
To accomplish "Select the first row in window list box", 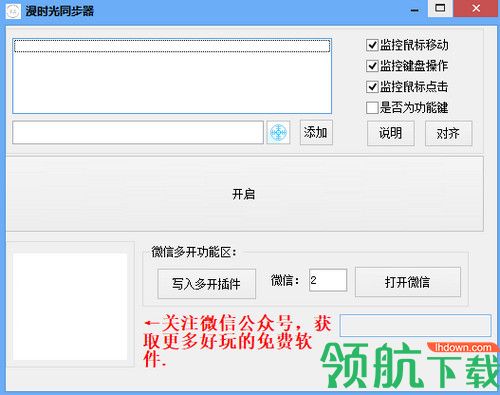I will click(x=172, y=46).
